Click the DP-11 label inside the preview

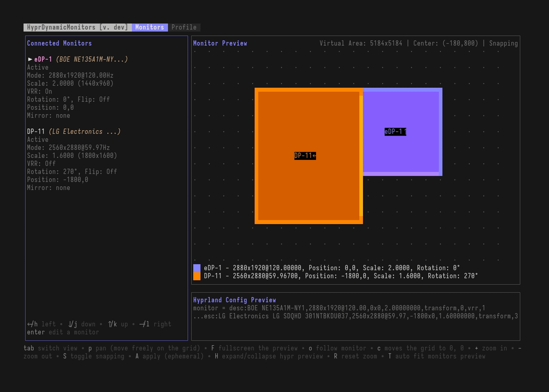coord(305,156)
